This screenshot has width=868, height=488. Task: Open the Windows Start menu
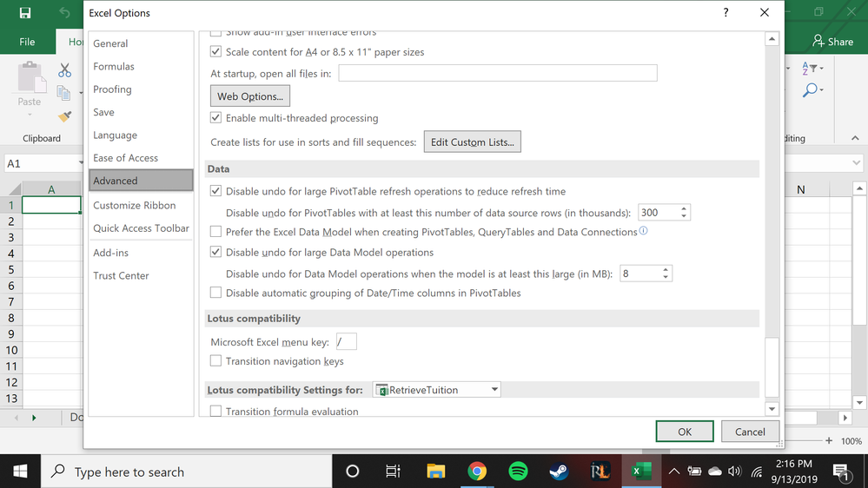click(x=21, y=472)
